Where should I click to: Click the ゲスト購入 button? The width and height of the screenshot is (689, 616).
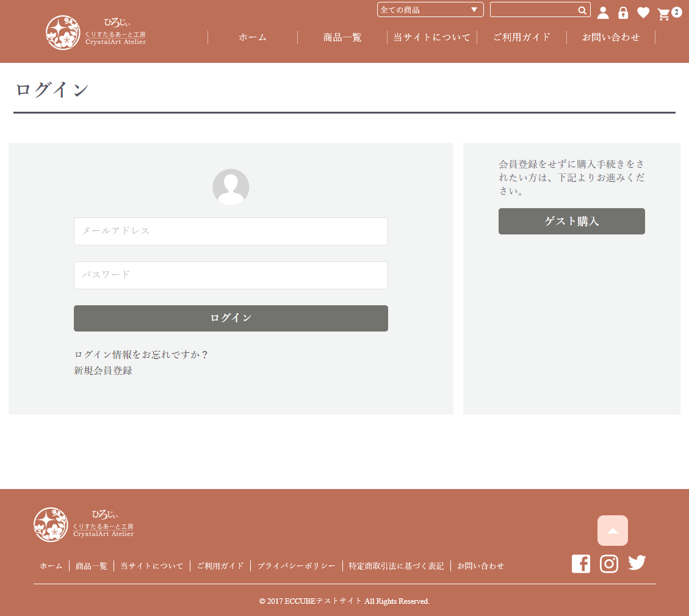571,222
